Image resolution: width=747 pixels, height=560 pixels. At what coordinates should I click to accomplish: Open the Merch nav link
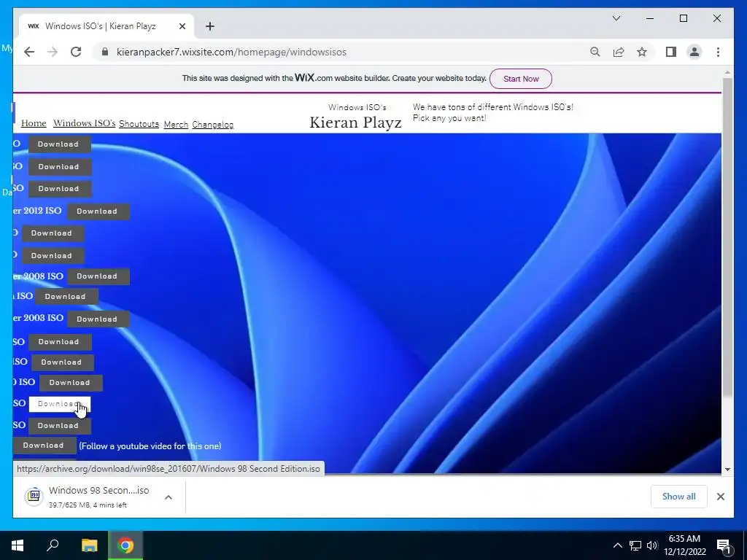coord(176,124)
